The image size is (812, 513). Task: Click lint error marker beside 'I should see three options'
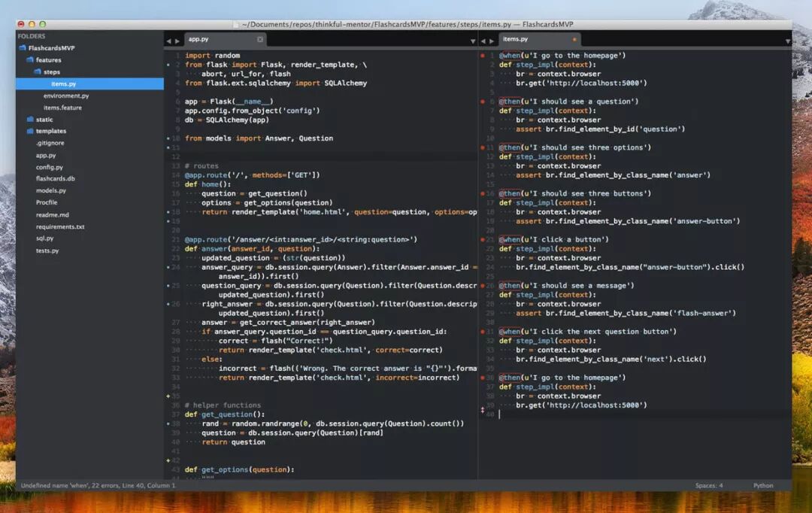(x=483, y=147)
